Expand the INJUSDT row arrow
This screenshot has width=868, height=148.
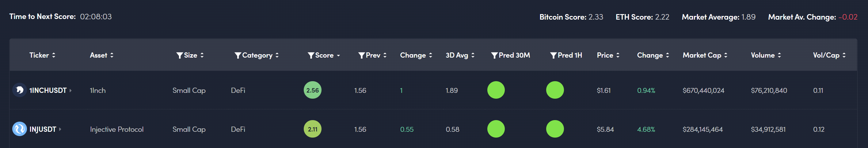point(60,129)
